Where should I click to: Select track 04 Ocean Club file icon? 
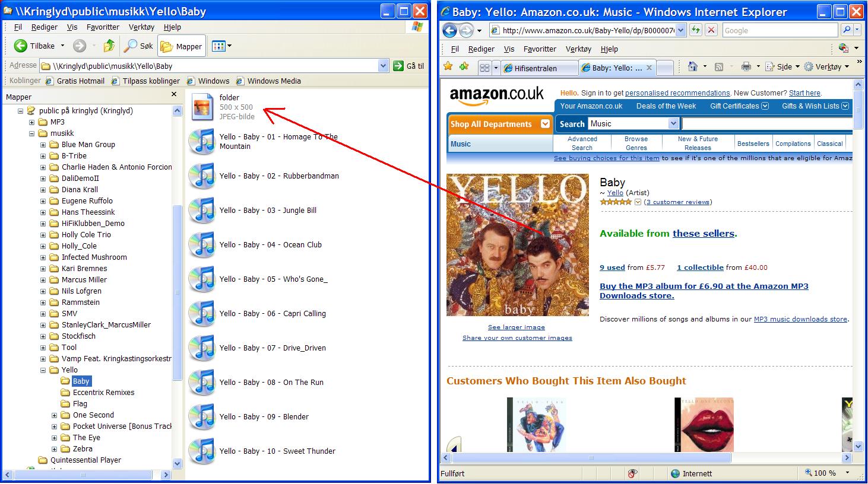click(202, 245)
